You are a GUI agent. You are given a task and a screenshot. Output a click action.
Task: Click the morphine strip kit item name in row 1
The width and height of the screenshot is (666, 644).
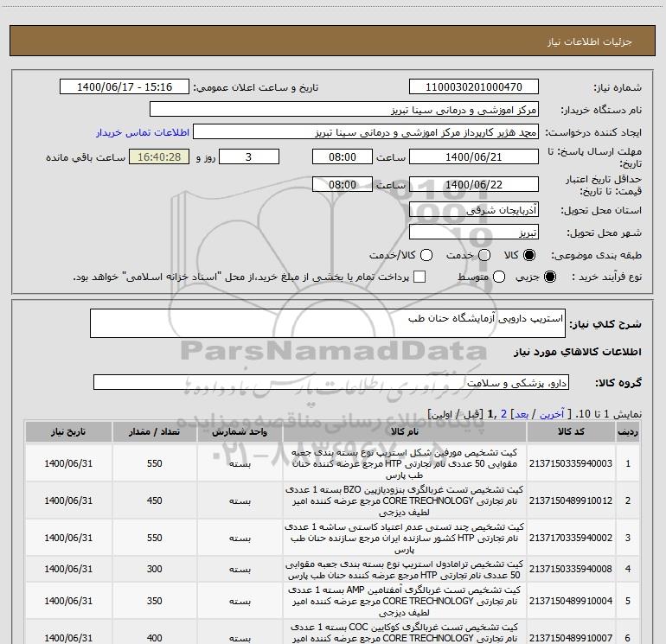click(405, 463)
